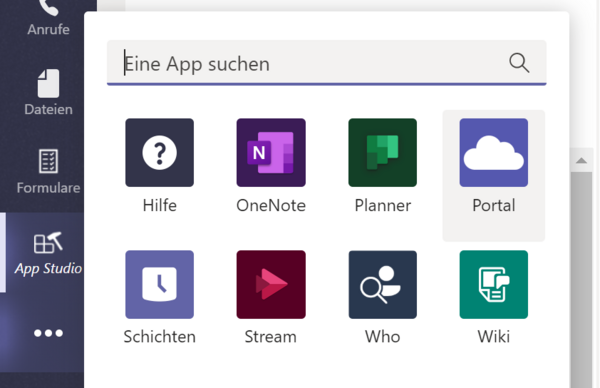600x388 pixels.
Task: Click the vertical scrollbar thumb
Action: pyautogui.click(x=581, y=280)
